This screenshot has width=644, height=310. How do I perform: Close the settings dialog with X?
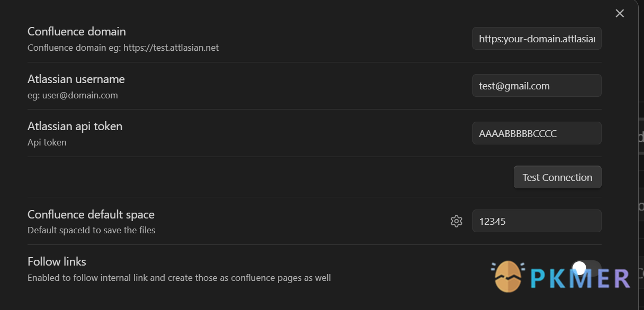pos(620,13)
